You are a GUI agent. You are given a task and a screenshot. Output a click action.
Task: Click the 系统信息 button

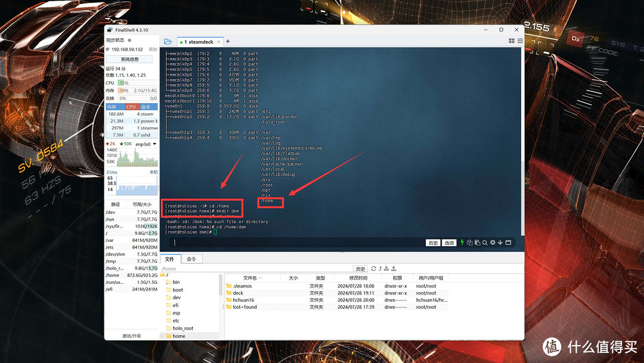tap(129, 59)
